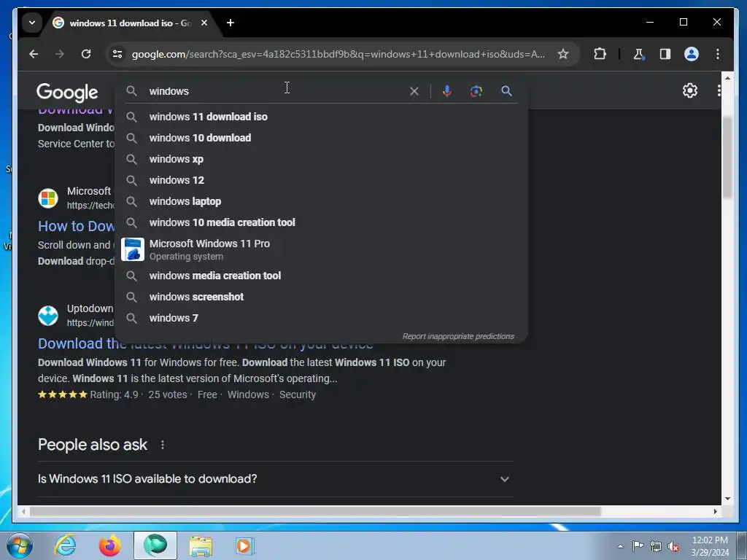The image size is (747, 560).
Task: Click the scroll down arrow
Action: point(727,499)
